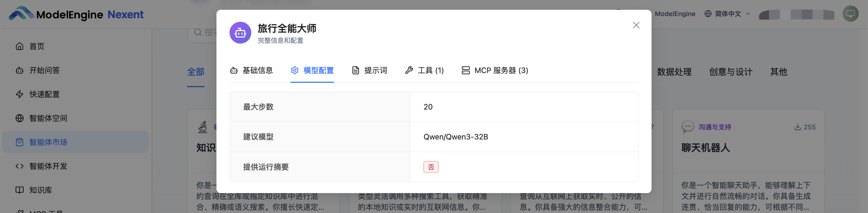Open the ModelEngine link in header

(x=675, y=14)
